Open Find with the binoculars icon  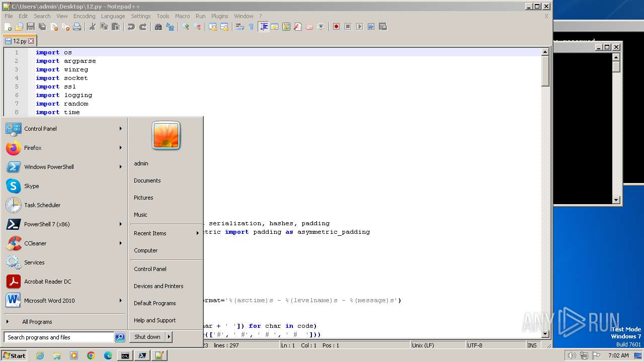(x=158, y=27)
